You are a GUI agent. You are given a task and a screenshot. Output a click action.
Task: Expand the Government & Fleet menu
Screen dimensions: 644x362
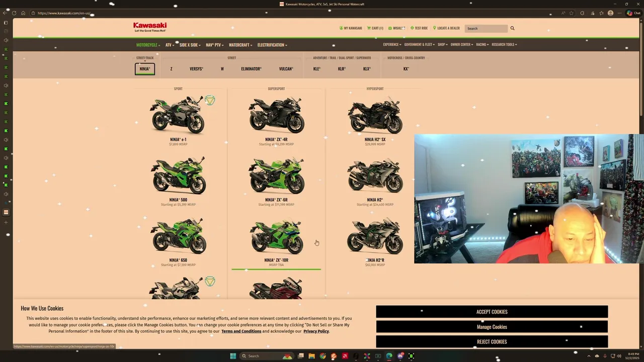point(420,44)
